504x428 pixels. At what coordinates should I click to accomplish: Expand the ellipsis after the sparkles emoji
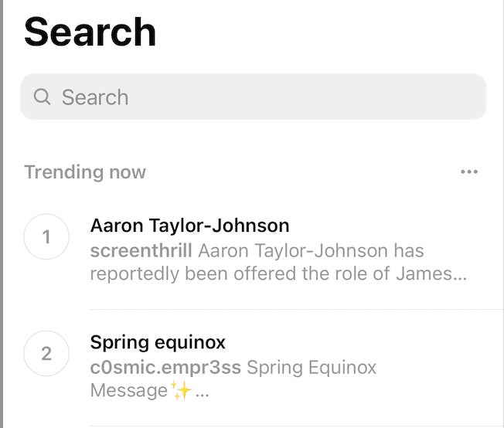click(x=202, y=392)
